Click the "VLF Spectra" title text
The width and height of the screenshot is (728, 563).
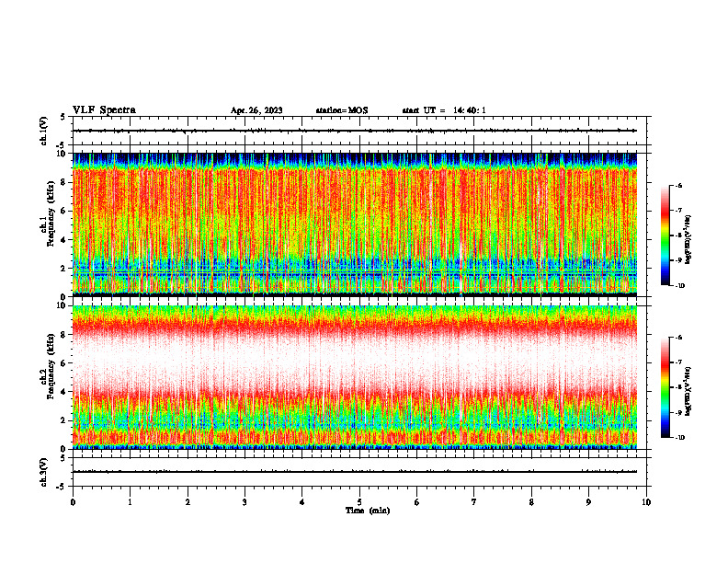(x=104, y=110)
